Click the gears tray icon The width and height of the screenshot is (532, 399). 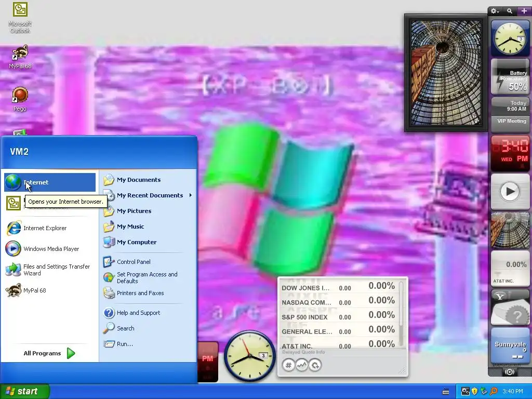point(465,392)
